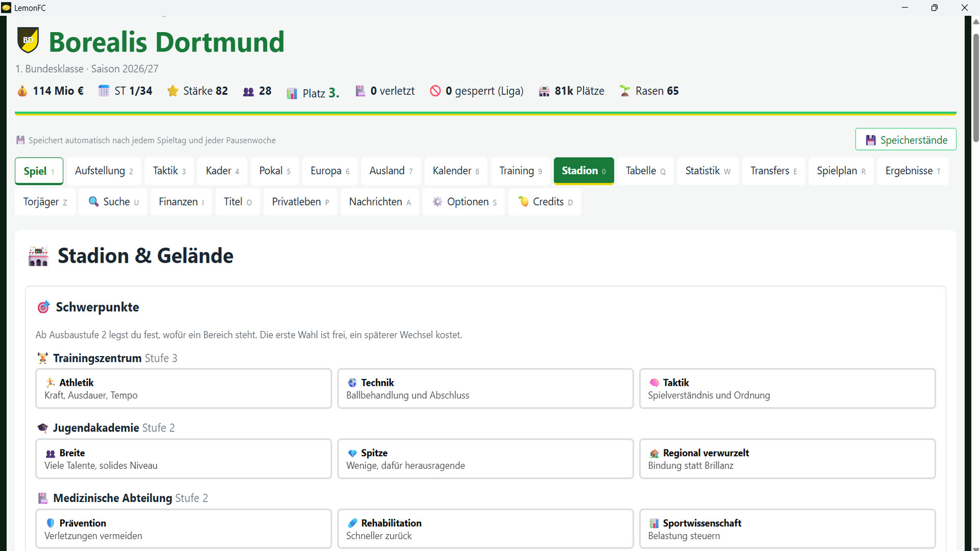The image size is (980, 551).
Task: Pick Sportwissenschaft medical focus
Action: click(x=787, y=529)
